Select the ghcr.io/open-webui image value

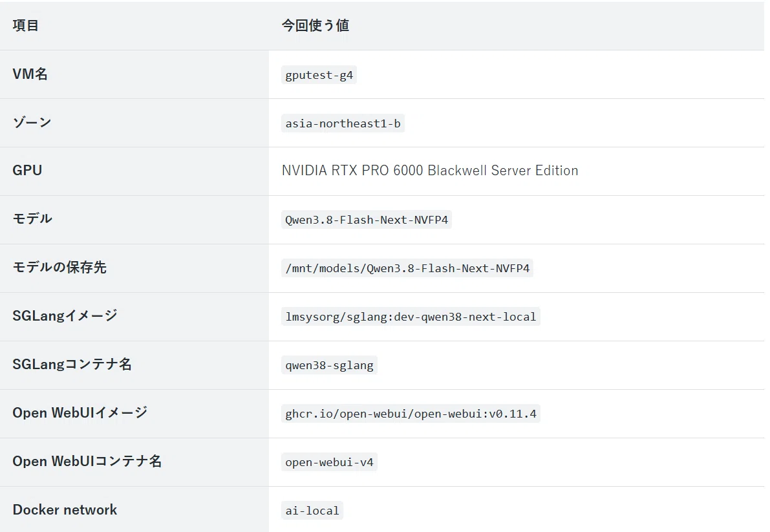pos(411,414)
